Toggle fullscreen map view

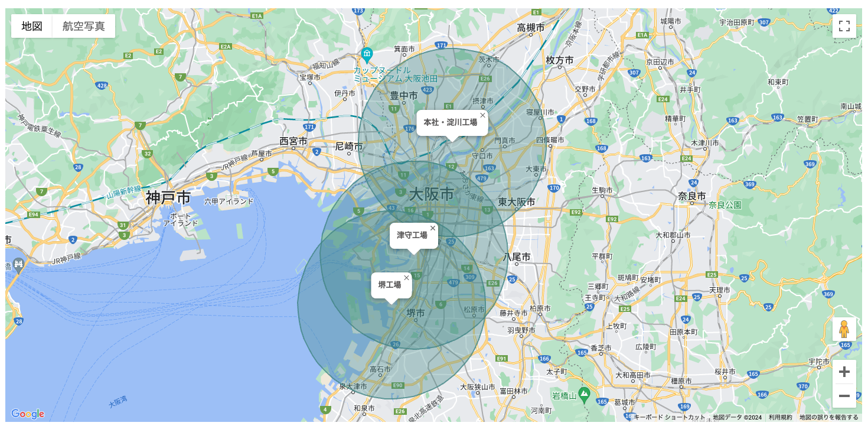pyautogui.click(x=844, y=26)
